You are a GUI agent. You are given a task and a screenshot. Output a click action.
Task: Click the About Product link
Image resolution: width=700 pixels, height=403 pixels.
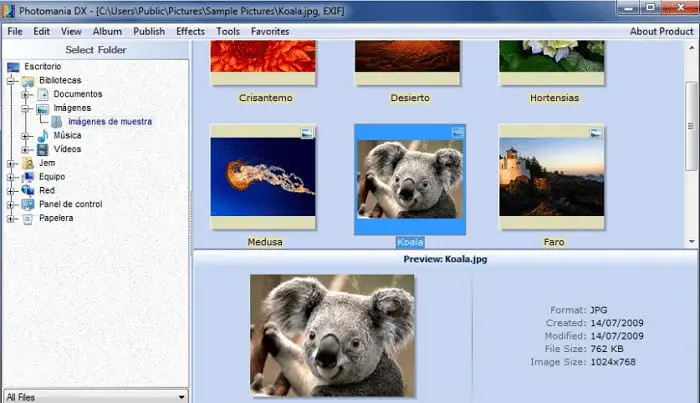[x=661, y=31]
